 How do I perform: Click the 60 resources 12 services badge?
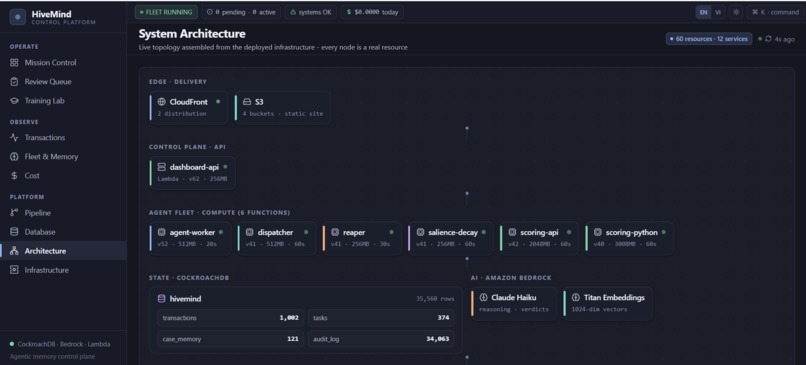coord(709,39)
